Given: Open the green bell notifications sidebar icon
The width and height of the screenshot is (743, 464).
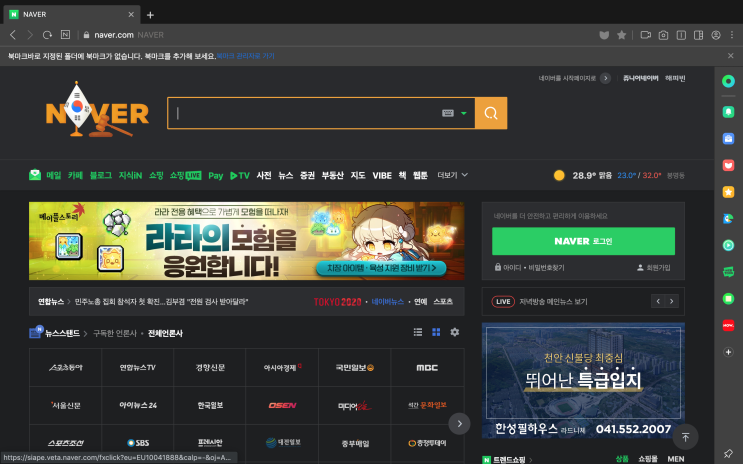Looking at the screenshot, I should (x=728, y=112).
